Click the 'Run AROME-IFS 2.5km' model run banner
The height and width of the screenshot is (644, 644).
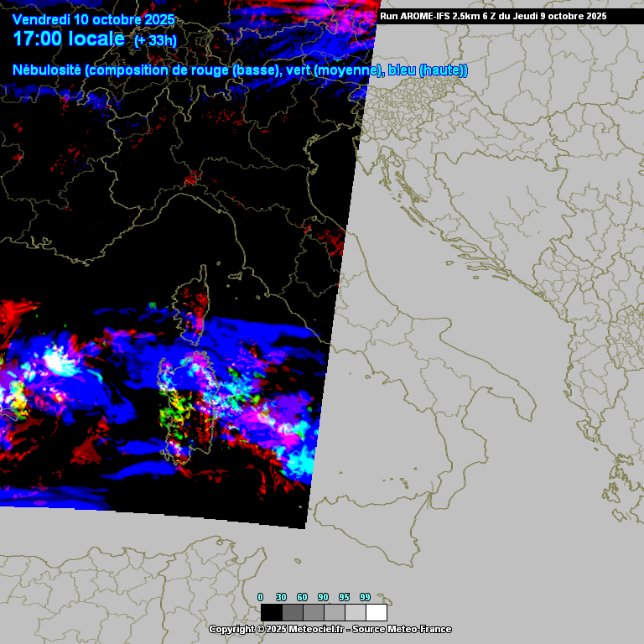pyautogui.click(x=493, y=16)
